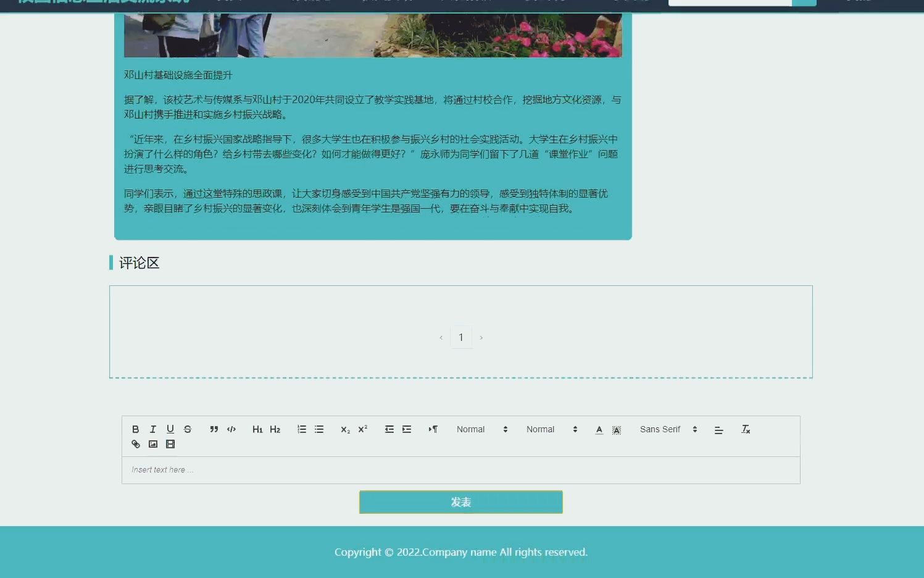
Task: Open the heading style dropdown
Action: pos(551,429)
